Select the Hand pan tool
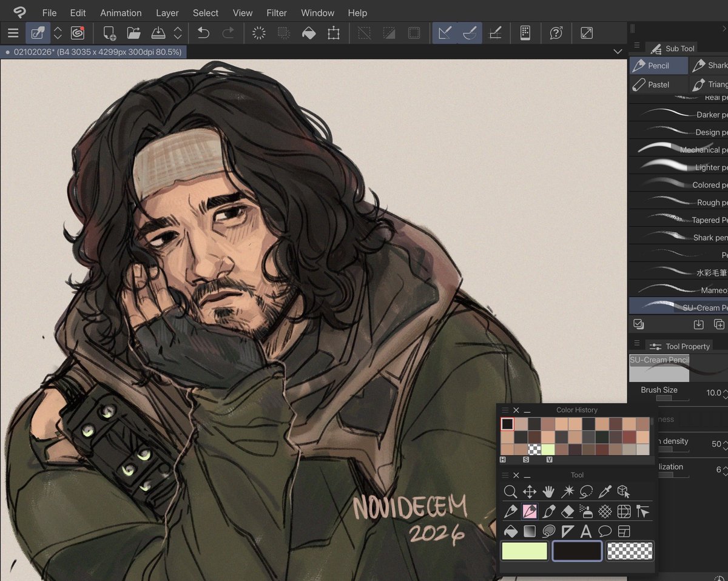Screen dimensions: 728x581 pos(548,492)
